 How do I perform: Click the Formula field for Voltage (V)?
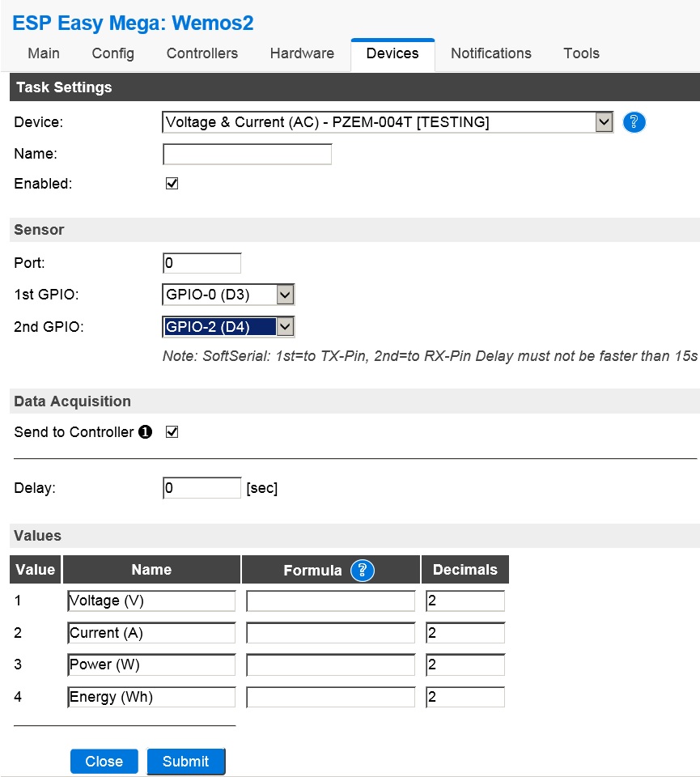[x=330, y=601]
